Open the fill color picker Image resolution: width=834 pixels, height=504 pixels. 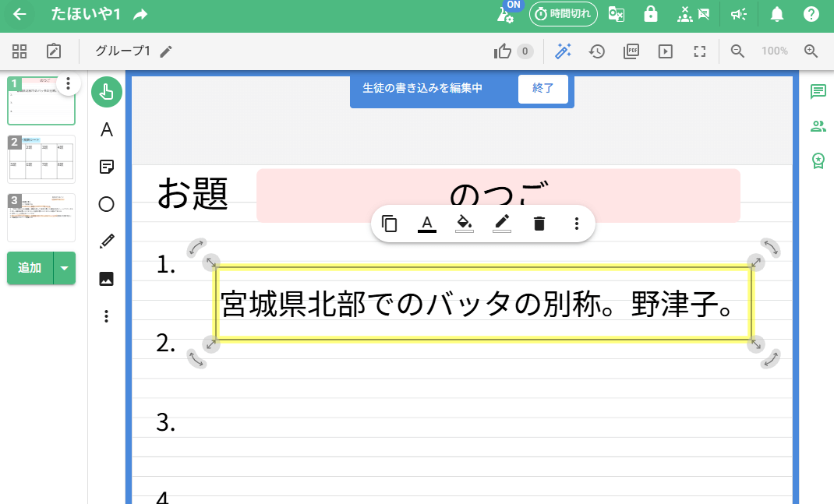pos(465,224)
